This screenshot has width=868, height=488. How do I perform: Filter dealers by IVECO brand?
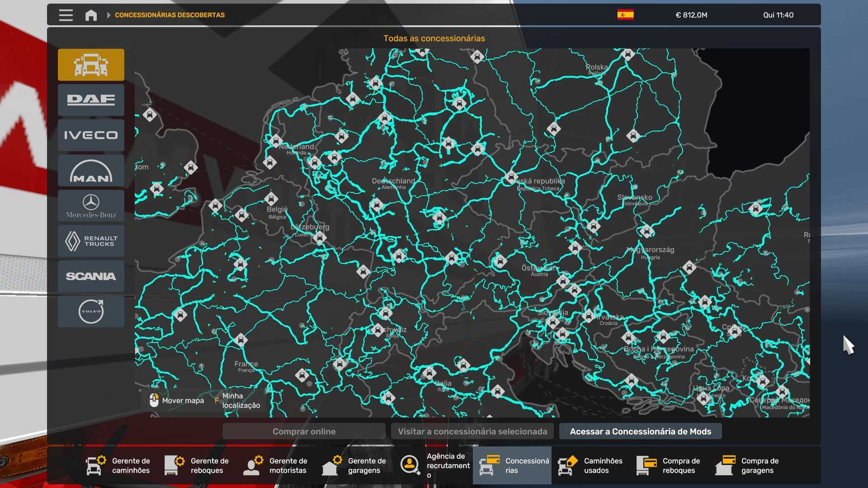tap(91, 135)
